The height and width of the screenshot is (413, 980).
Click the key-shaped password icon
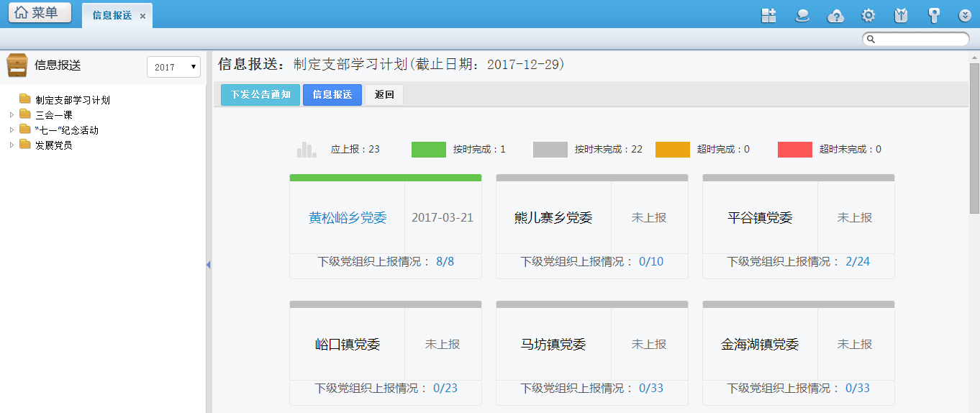tap(933, 16)
